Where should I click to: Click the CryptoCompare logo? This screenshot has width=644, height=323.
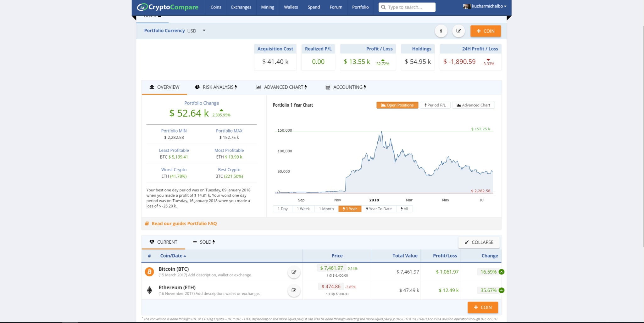168,7
